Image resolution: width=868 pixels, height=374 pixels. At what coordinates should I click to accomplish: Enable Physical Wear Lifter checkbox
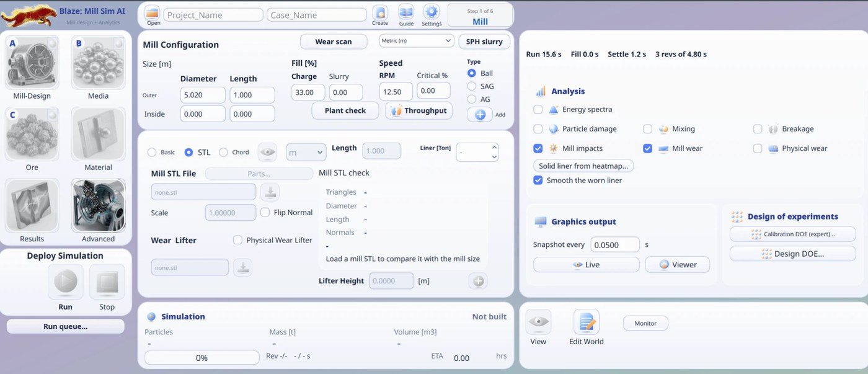tap(237, 240)
